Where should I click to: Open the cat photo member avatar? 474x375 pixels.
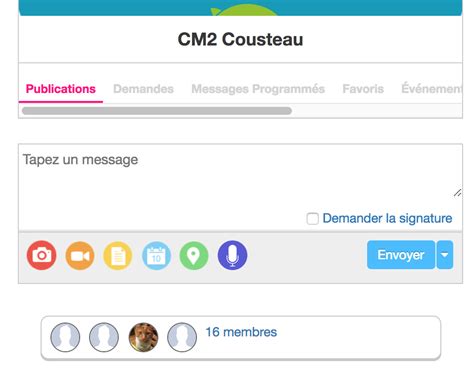143,337
